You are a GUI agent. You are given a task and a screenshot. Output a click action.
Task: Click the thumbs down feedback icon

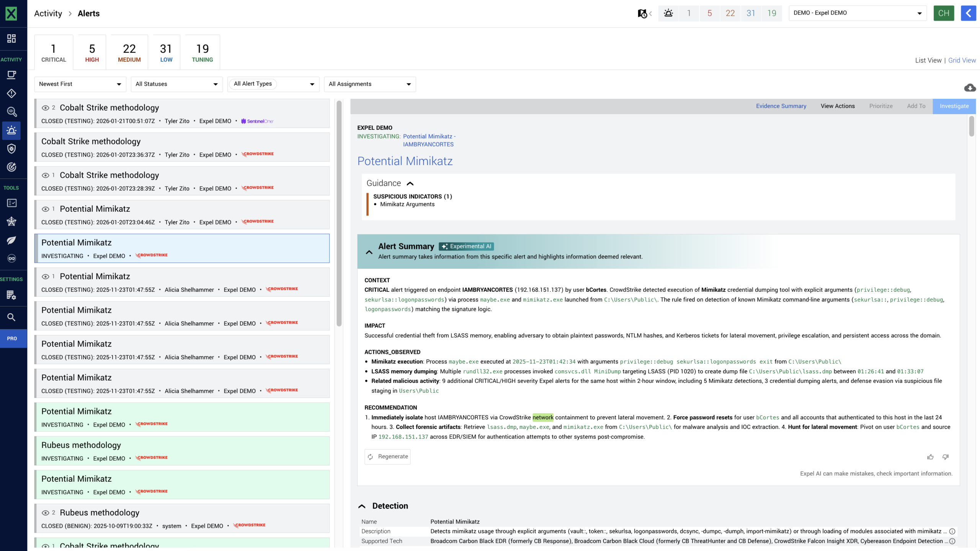pyautogui.click(x=946, y=457)
